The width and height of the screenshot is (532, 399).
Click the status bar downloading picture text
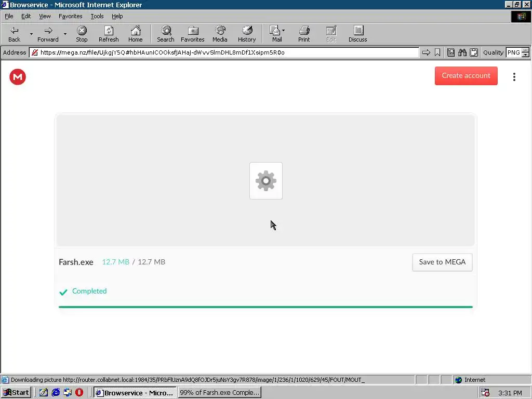(x=188, y=380)
